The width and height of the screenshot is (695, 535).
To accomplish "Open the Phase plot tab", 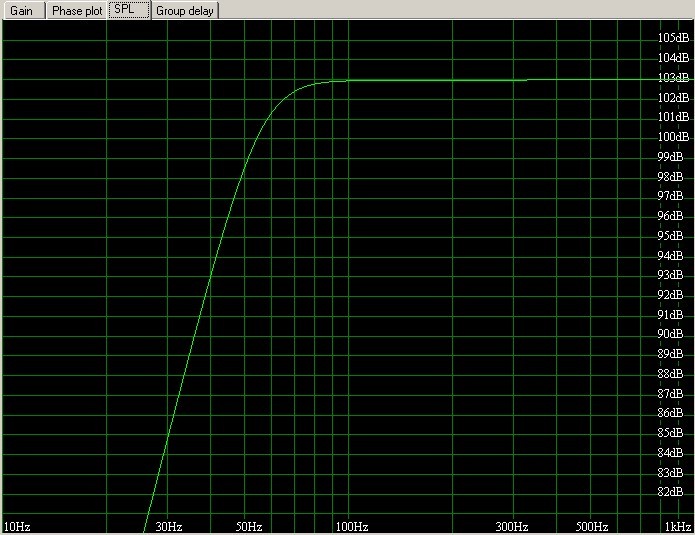I will [76, 11].
